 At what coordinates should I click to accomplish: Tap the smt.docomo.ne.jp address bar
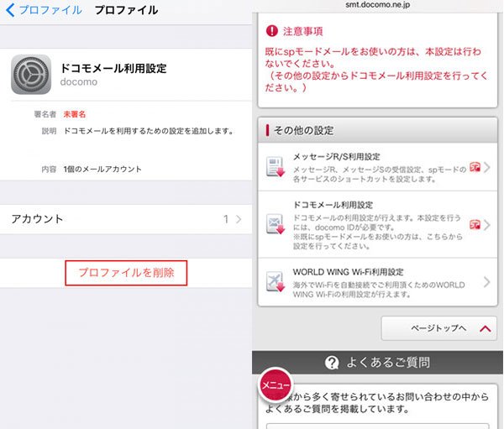[378, 5]
